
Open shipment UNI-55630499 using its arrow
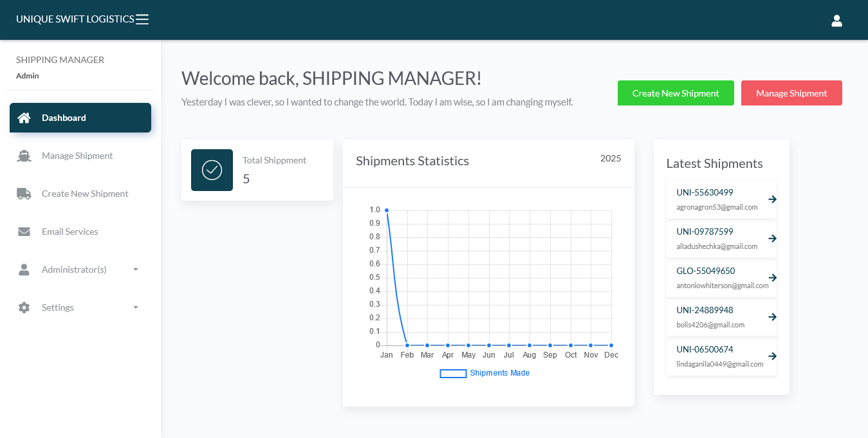coord(772,199)
